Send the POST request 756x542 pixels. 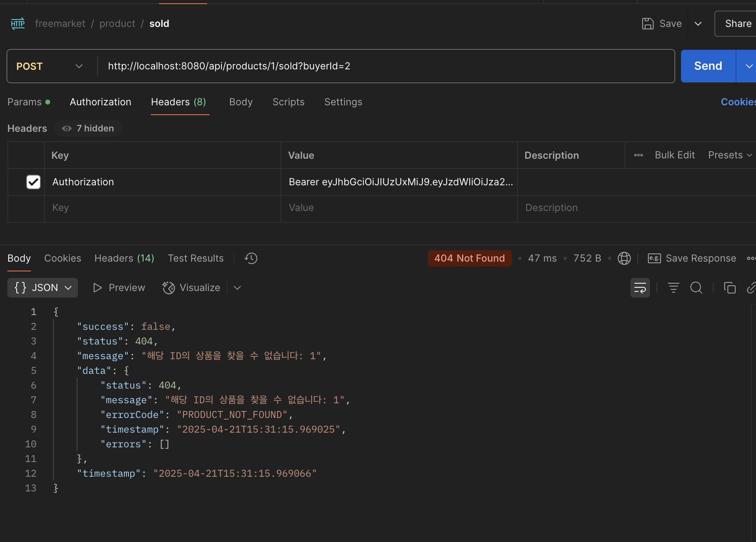coord(708,66)
